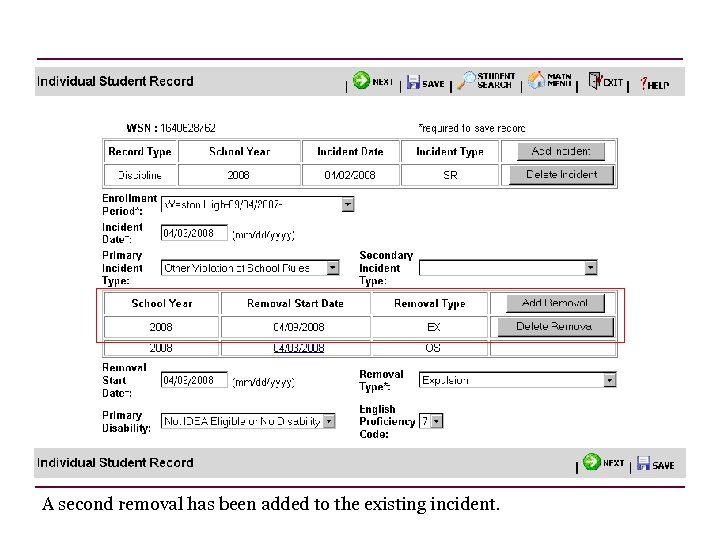Open Help question mark icon
This screenshot has width=720, height=540.
[644, 83]
